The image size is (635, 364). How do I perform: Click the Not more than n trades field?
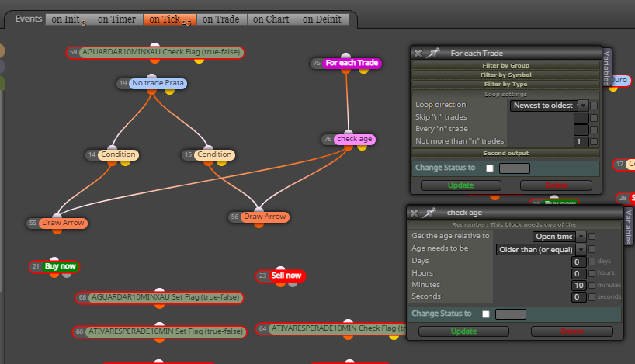click(x=581, y=142)
